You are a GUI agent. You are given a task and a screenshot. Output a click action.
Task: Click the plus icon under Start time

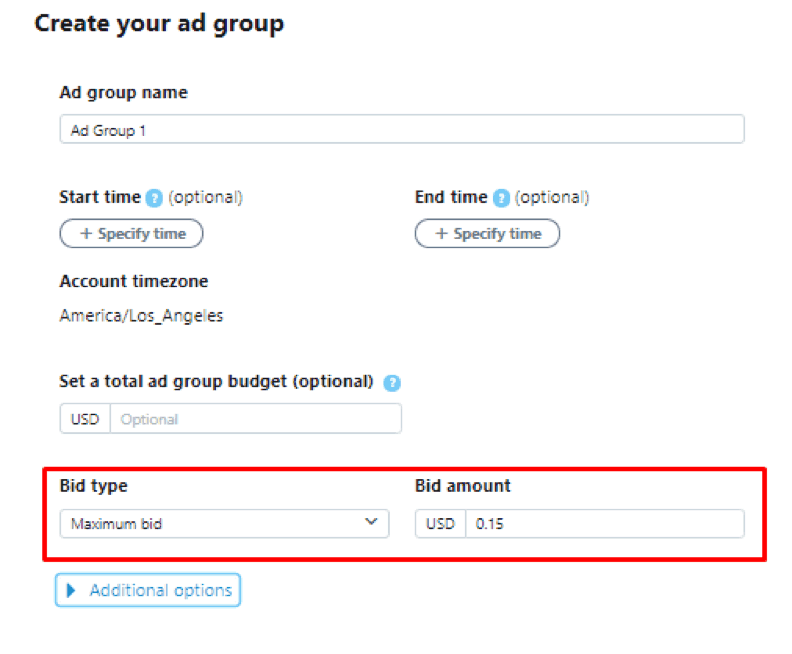(86, 234)
